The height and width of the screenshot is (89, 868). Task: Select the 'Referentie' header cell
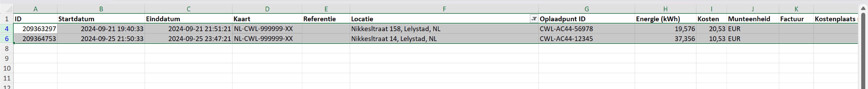[326, 19]
